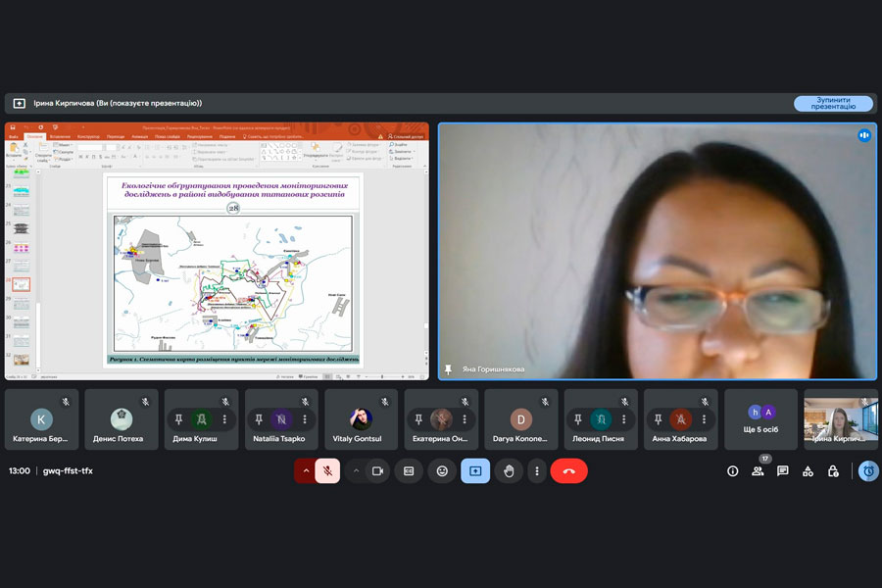The height and width of the screenshot is (588, 882).
Task: Stop presenting with the Зупинити презентацію button
Action: click(x=832, y=103)
